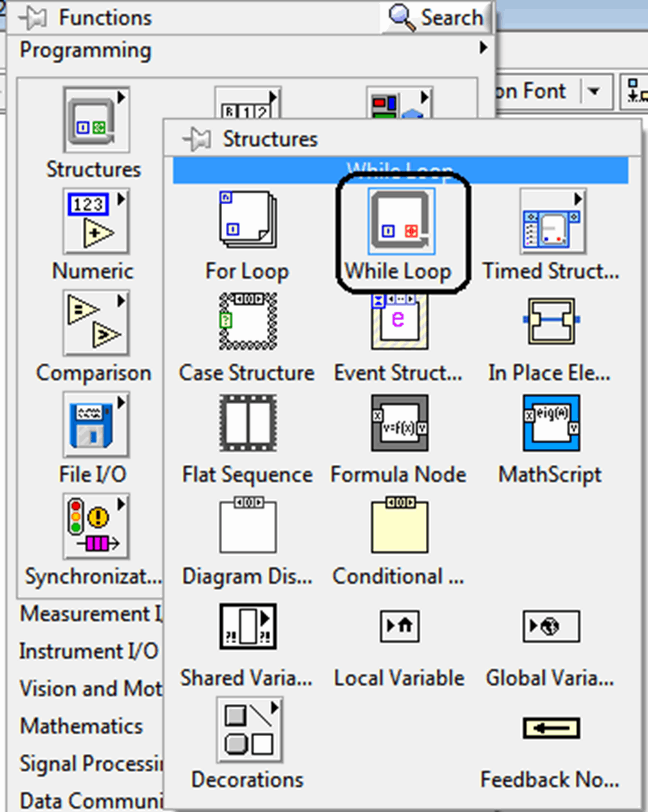Open the Application Font dropdown arrow
This screenshot has width=648, height=812.
tap(594, 91)
